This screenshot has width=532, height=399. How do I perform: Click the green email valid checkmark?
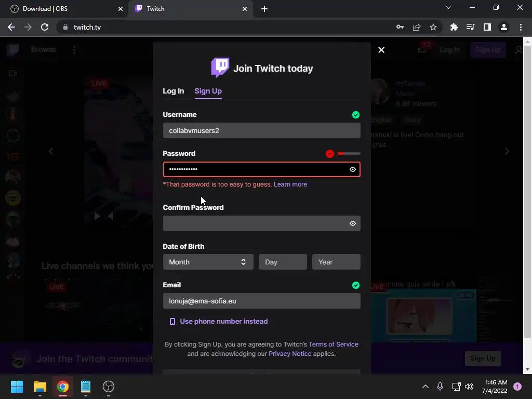click(x=355, y=285)
